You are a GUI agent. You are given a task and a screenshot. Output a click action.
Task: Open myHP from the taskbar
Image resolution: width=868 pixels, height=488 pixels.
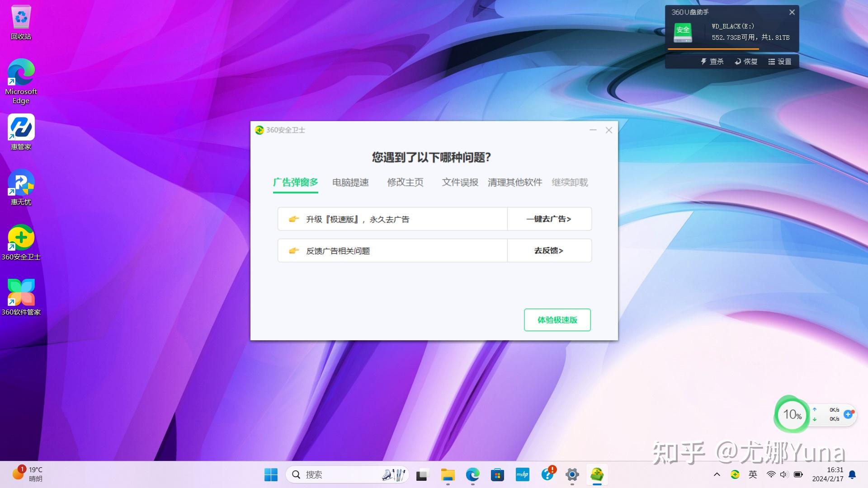click(x=522, y=474)
